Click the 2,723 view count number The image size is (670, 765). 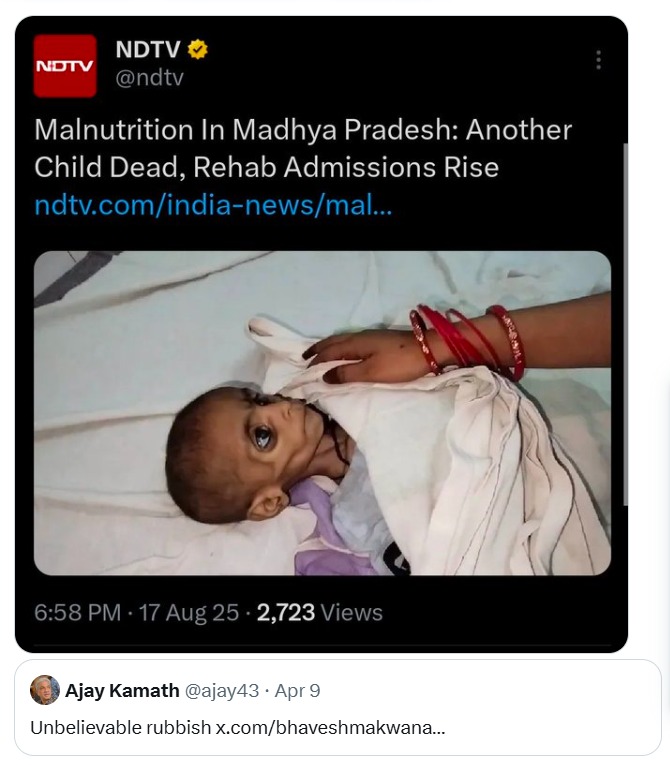pos(286,612)
